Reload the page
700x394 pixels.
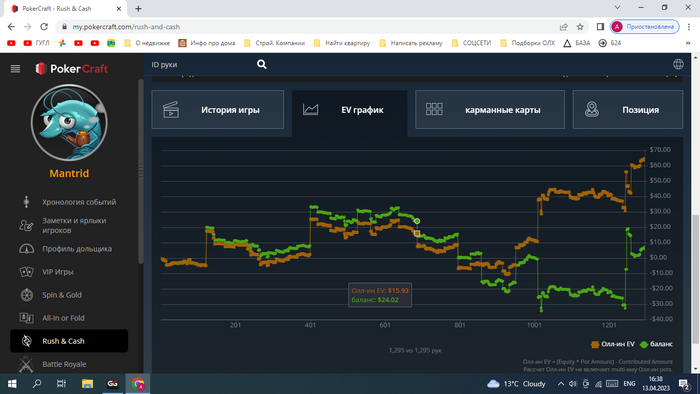pos(44,27)
